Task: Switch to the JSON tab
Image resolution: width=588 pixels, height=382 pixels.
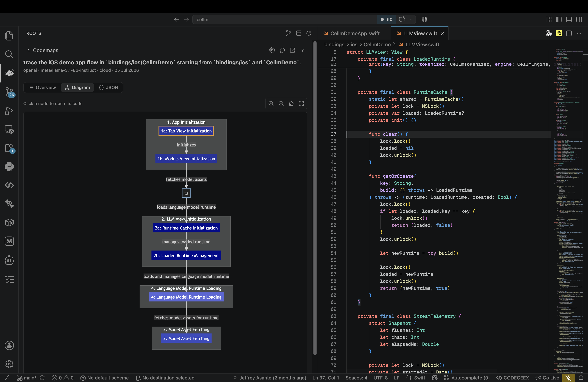Action: [x=108, y=88]
